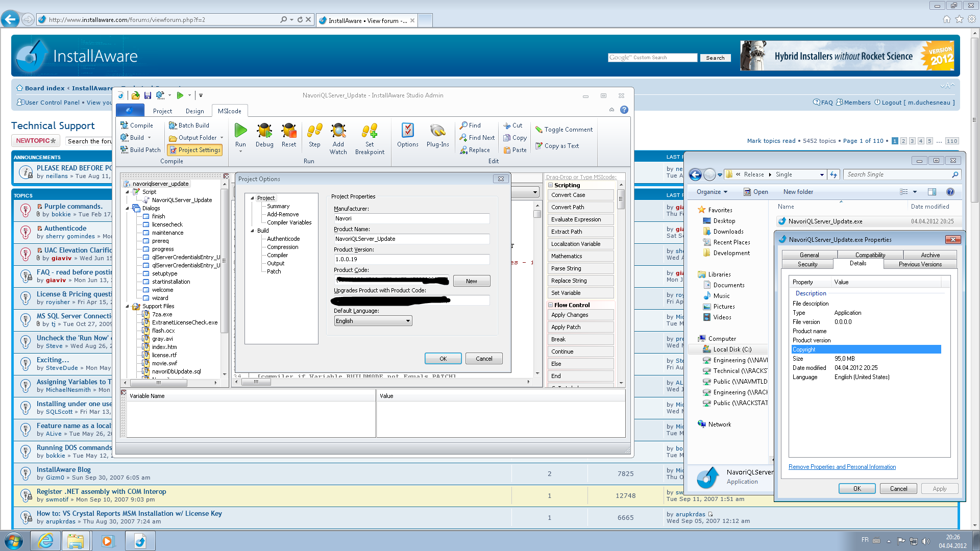Click the Debug bug icon

pyautogui.click(x=264, y=131)
